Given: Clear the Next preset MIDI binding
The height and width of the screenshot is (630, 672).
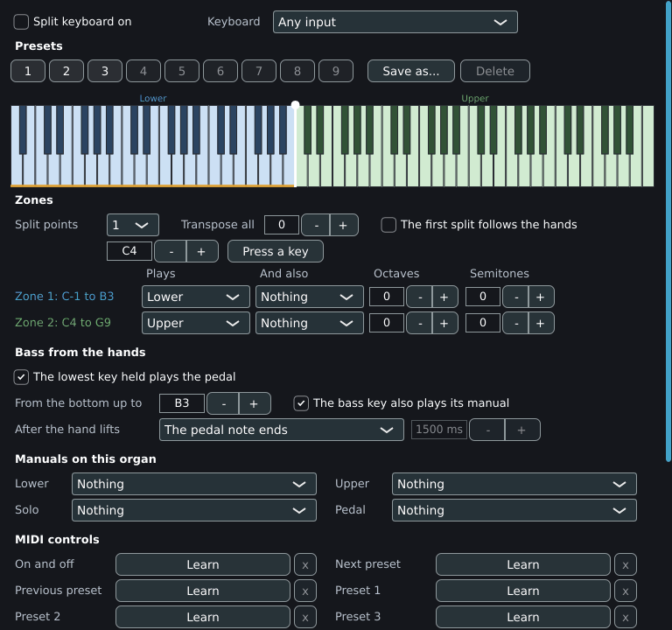Looking at the screenshot, I should (626, 564).
